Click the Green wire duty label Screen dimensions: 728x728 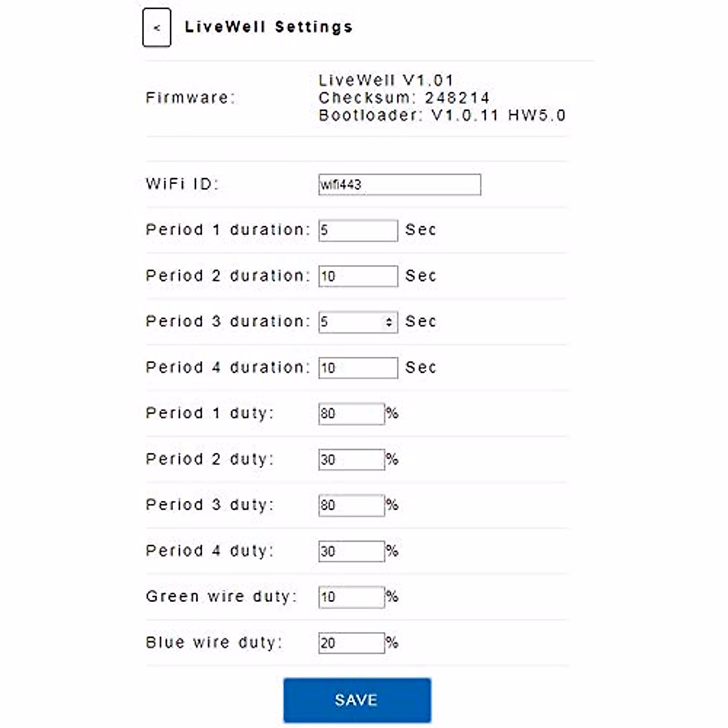221,597
